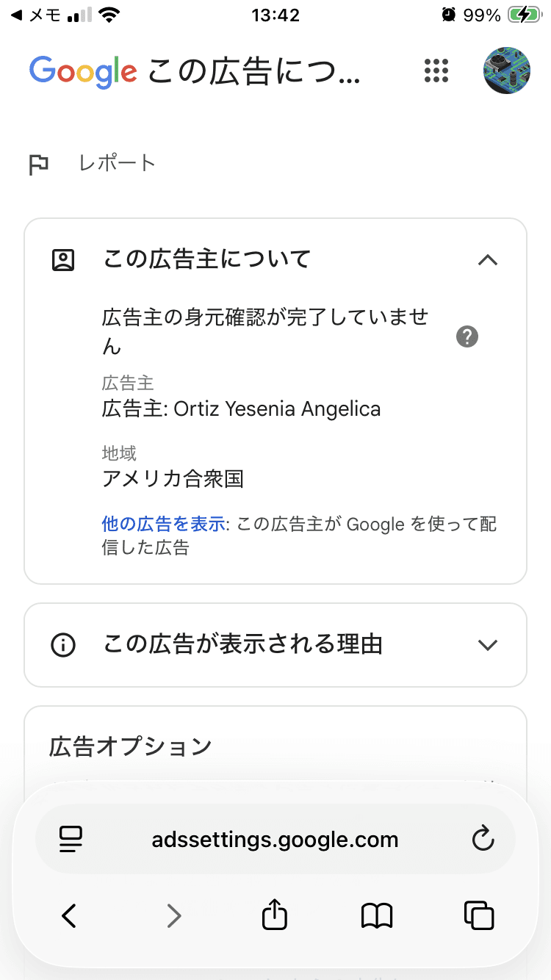
Task: Tap the Safari share icon
Action: point(275,915)
